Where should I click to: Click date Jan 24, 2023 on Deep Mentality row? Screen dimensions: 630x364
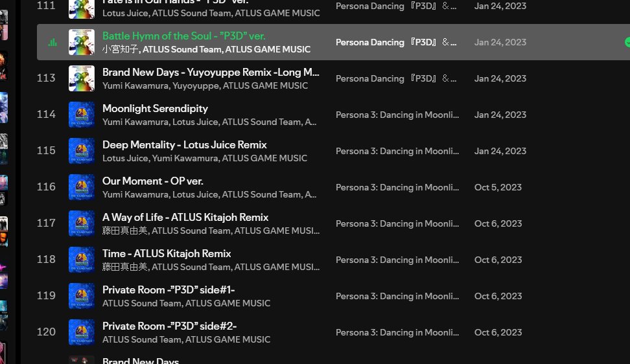point(500,151)
